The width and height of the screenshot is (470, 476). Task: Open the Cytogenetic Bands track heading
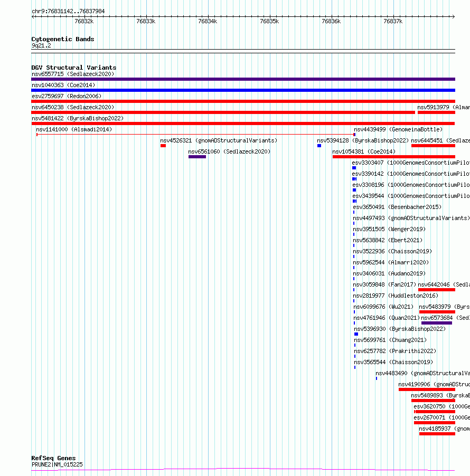[x=63, y=39]
